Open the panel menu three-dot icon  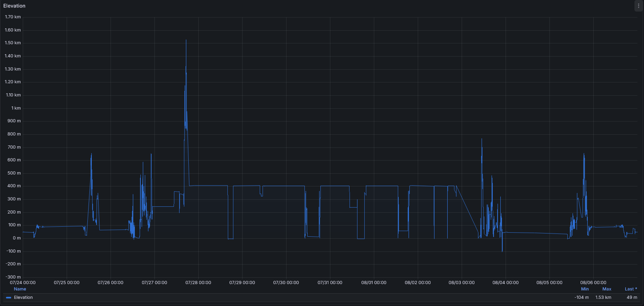(638, 6)
